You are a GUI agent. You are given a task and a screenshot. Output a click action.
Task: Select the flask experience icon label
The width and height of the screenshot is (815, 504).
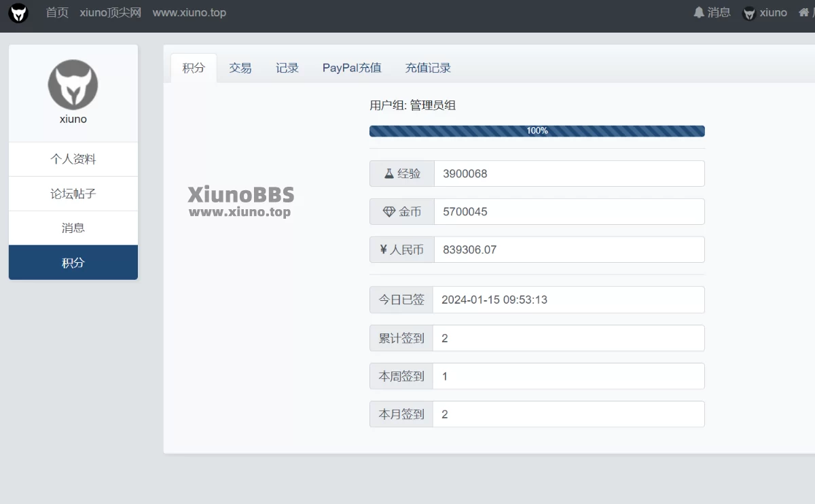(x=401, y=173)
